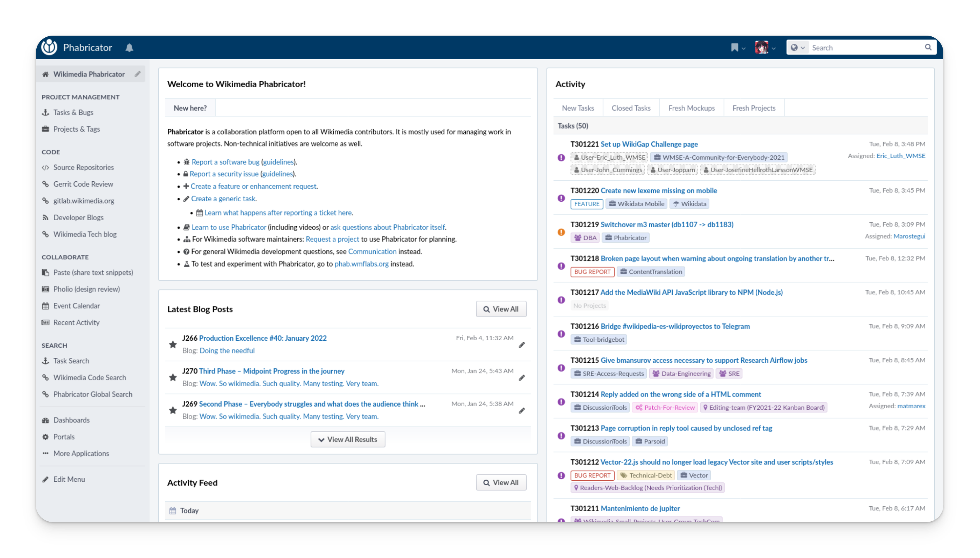Click the Phabricator logo in the header
The width and height of the screenshot is (980, 558).
pyautogui.click(x=49, y=47)
